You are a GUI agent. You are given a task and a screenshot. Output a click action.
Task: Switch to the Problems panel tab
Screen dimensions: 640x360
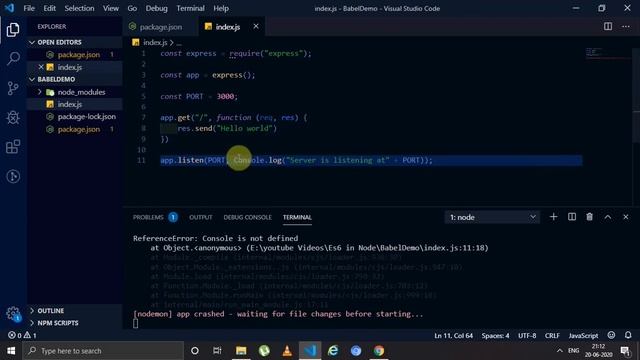[155, 217]
